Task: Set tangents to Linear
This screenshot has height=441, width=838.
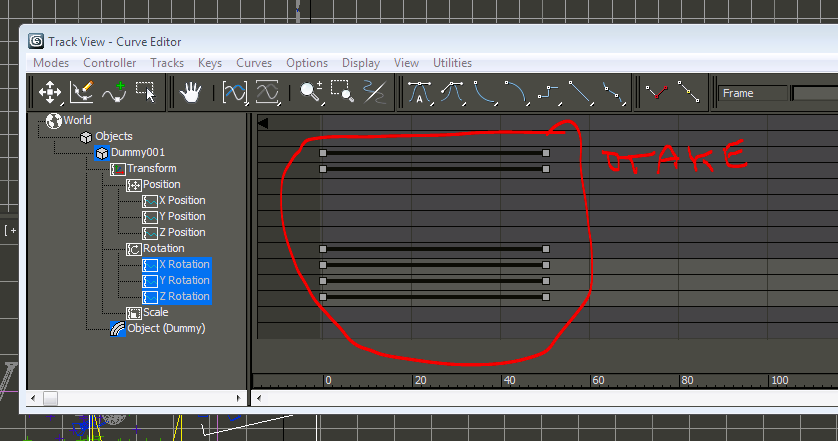Action: coord(580,92)
